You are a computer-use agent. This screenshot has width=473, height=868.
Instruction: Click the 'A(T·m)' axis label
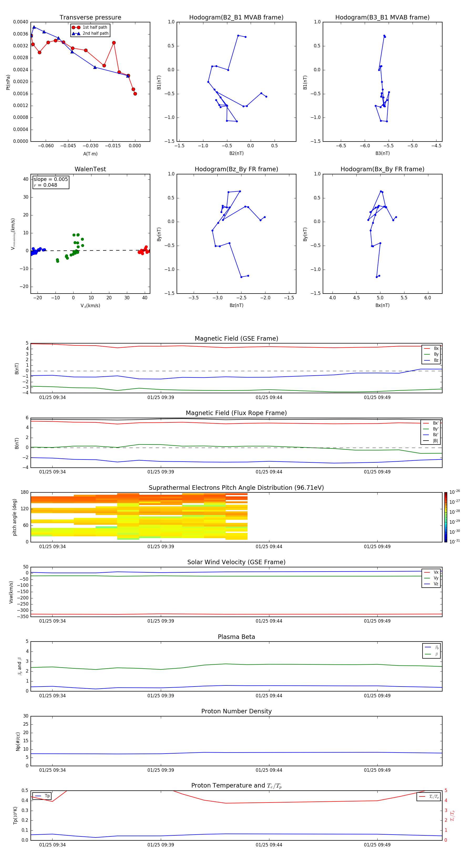tap(90, 154)
